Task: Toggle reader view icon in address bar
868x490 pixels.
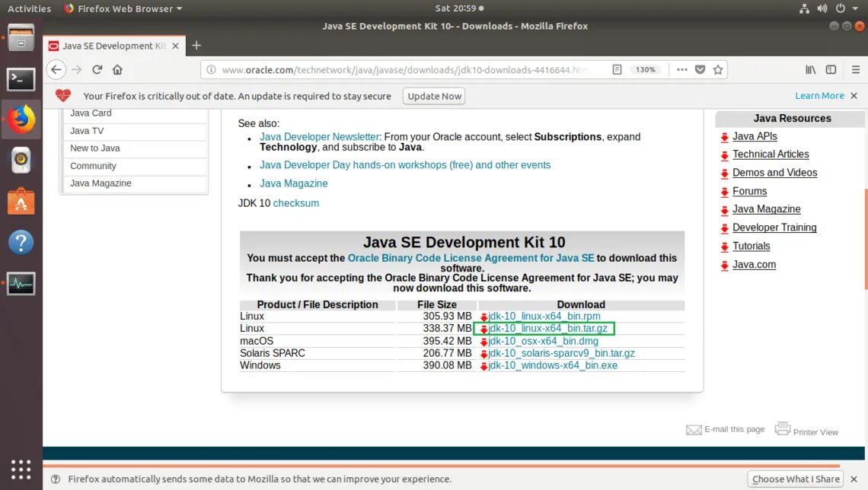Action: click(617, 70)
